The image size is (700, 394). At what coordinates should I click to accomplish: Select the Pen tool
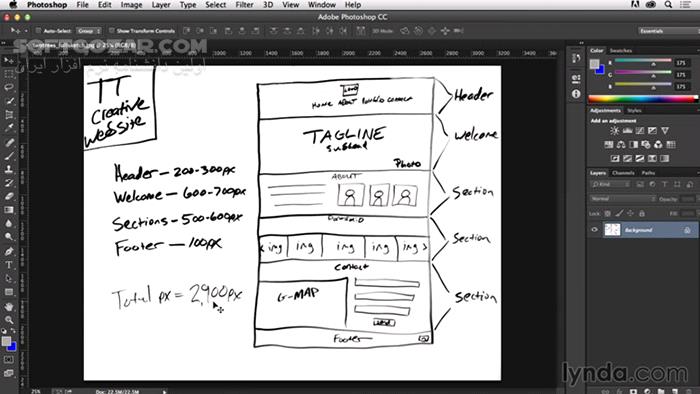pos(9,252)
